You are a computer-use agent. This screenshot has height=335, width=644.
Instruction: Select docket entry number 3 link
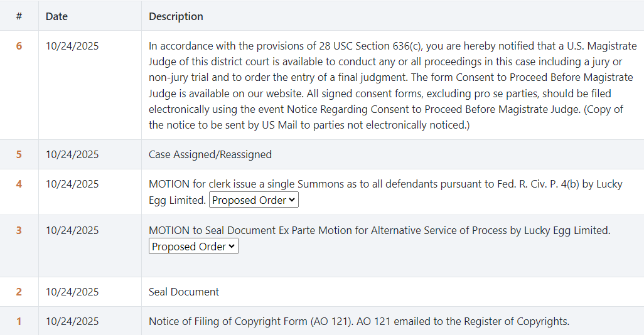[x=19, y=230]
